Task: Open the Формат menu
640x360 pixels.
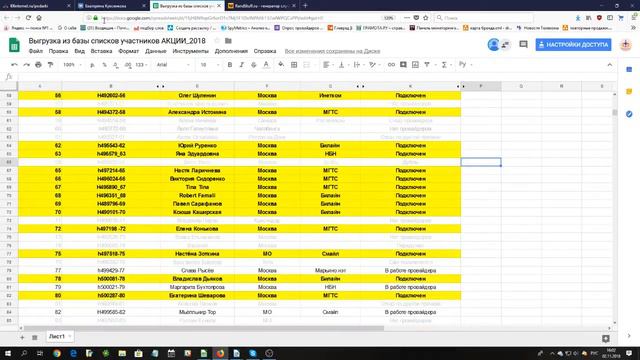Action: coord(129,51)
